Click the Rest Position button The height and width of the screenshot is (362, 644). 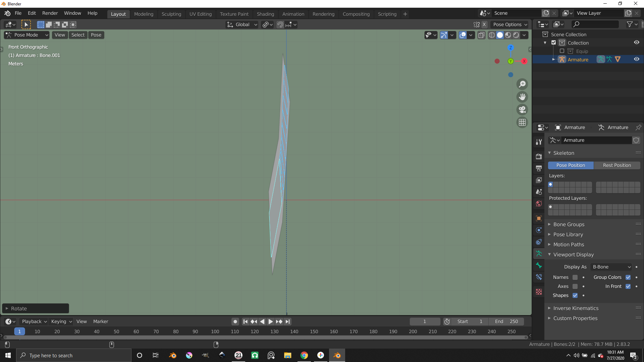point(616,165)
